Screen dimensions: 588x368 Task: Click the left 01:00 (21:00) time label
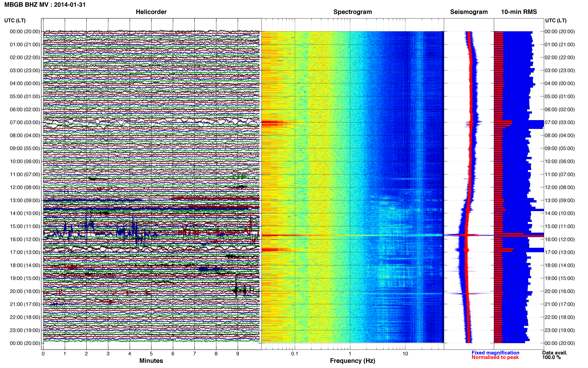pyautogui.click(x=25, y=45)
